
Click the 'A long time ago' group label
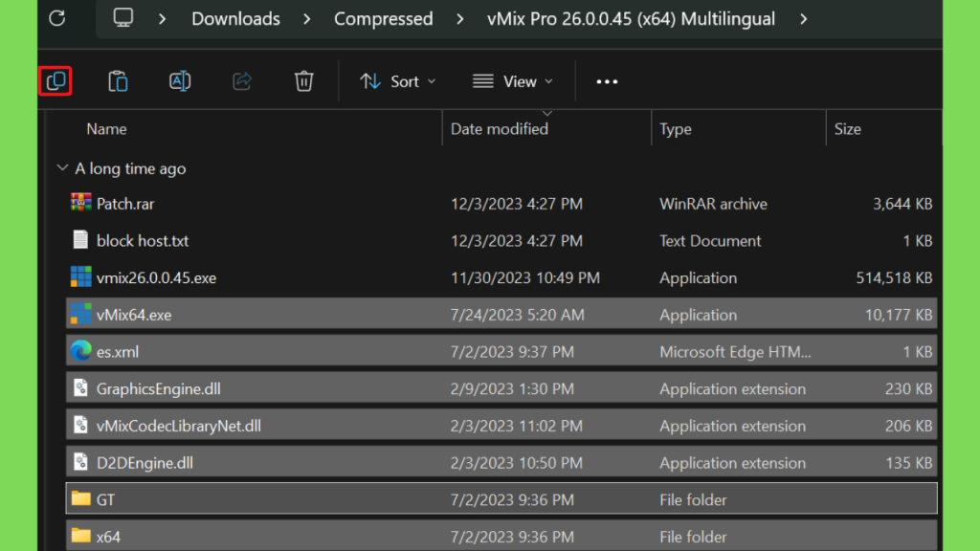click(x=130, y=168)
